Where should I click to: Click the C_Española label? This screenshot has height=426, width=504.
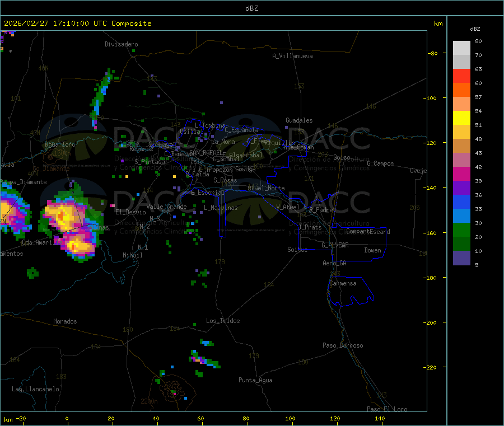[241, 130]
